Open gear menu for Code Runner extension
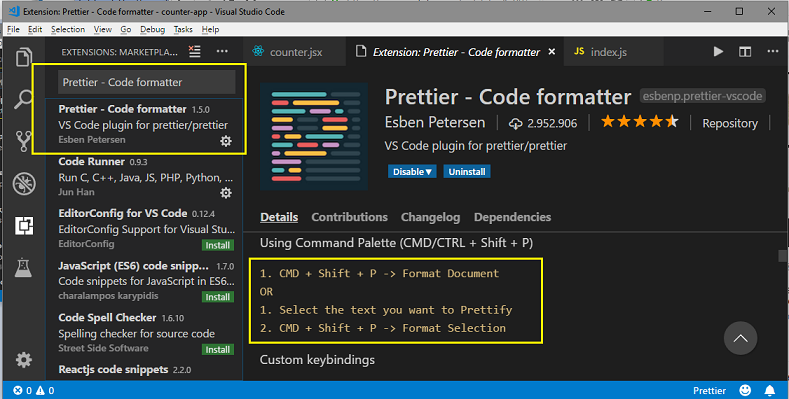 pyautogui.click(x=226, y=193)
